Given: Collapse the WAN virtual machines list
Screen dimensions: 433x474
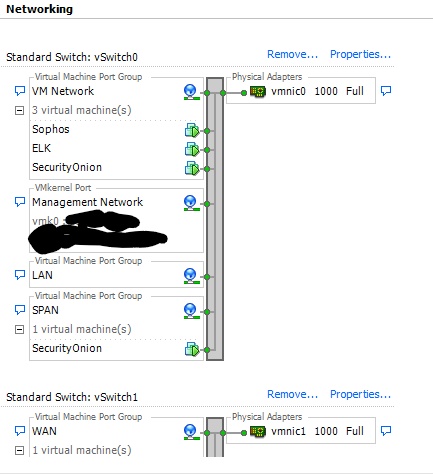Looking at the screenshot, I should click(20, 450).
